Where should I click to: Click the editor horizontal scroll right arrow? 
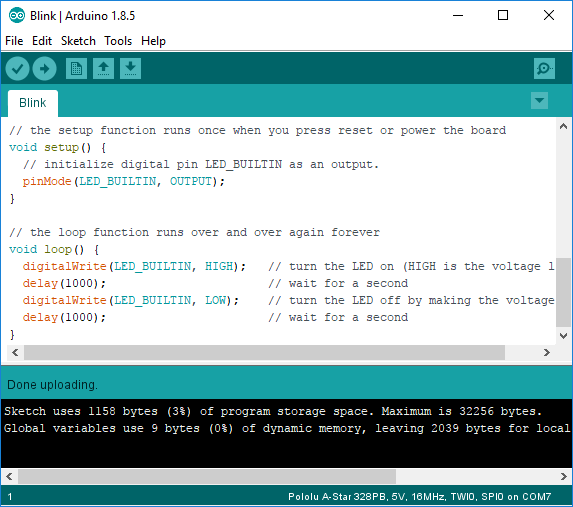547,353
